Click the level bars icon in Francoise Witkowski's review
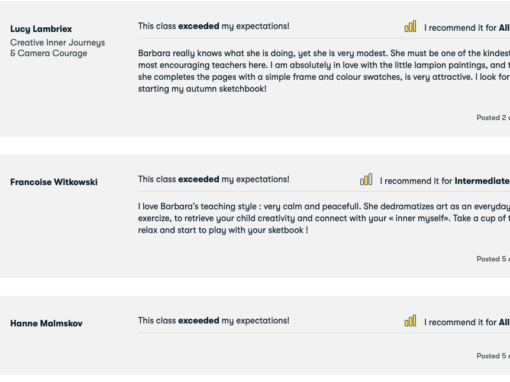 pos(366,179)
